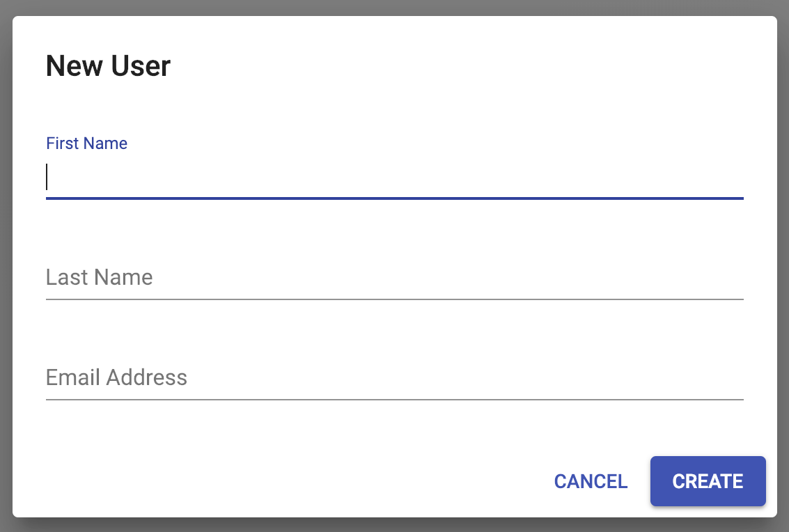789x532 pixels.
Task: Click the Last Name placeholder text
Action: click(x=99, y=278)
